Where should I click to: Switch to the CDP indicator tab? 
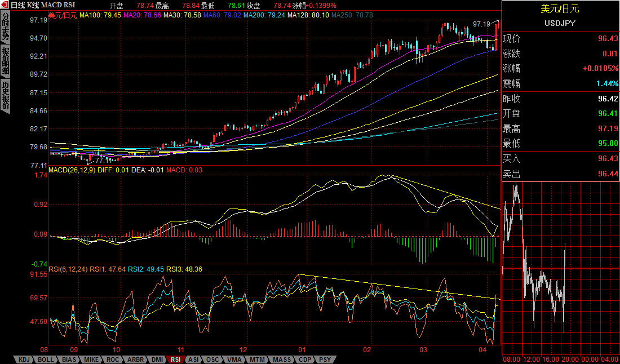305,359
